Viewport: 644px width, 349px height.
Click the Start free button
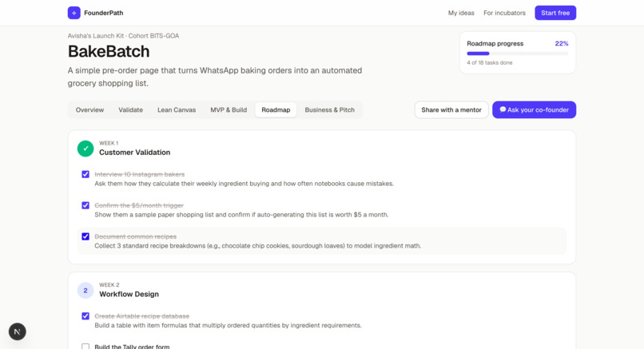click(555, 13)
